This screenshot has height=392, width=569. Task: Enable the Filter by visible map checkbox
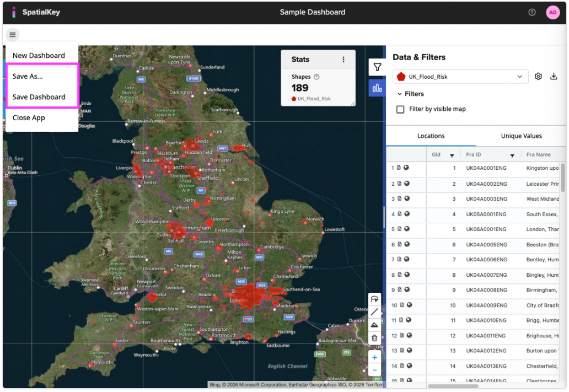[x=400, y=109]
